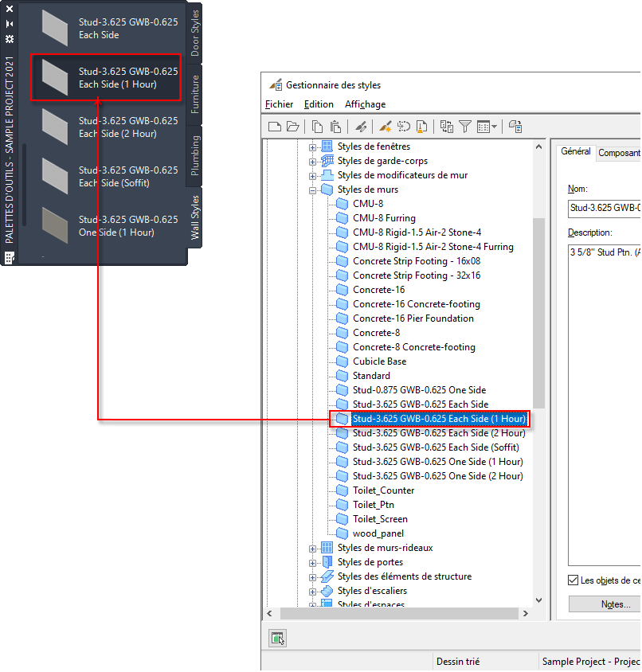The image size is (642, 672).
Task: Expand the Styles de modificateurs de mur node
Action: tap(313, 176)
